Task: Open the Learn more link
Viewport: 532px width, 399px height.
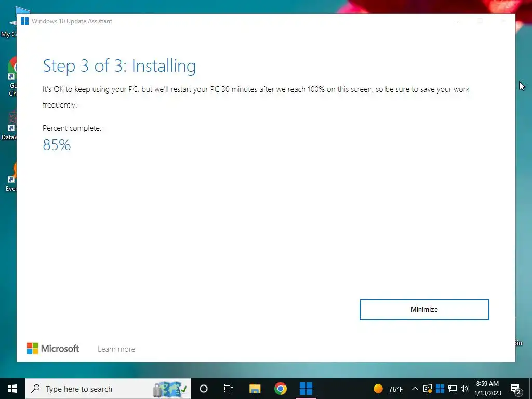Action: [x=116, y=349]
